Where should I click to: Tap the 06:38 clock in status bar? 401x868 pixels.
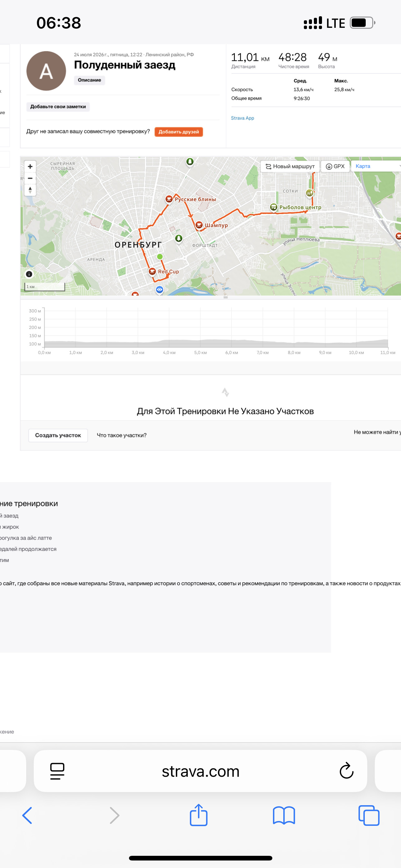point(59,23)
